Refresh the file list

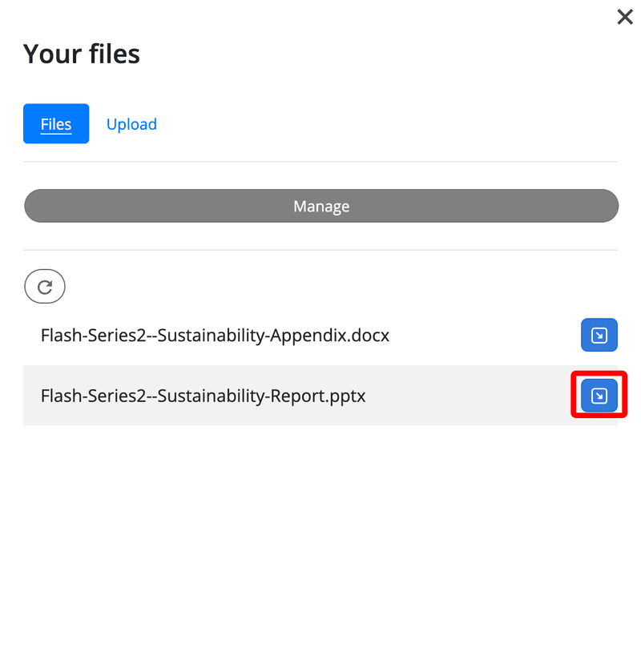click(x=45, y=287)
